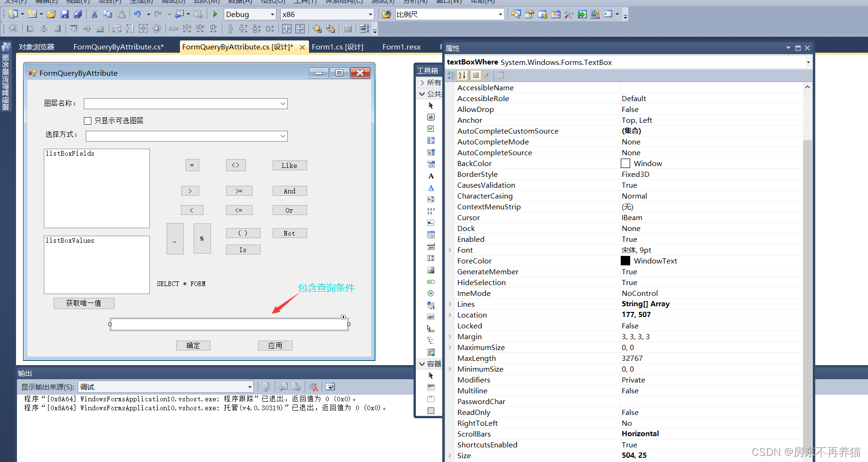Screen dimensions: 868x462
Task: Click the Bring to Front layout icon
Action: [317, 29]
